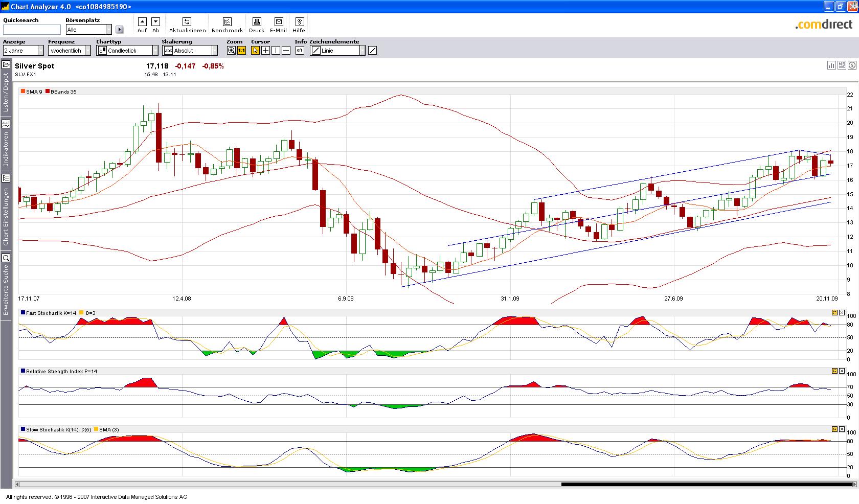
Task: Print the chart with Druck icon
Action: pos(257,22)
